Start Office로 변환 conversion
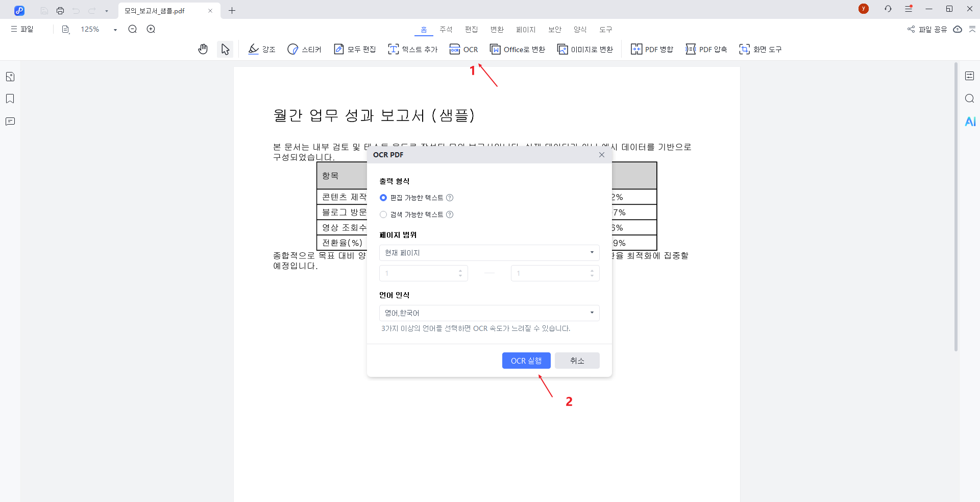Viewport: 980px width, 502px height. tap(517, 49)
